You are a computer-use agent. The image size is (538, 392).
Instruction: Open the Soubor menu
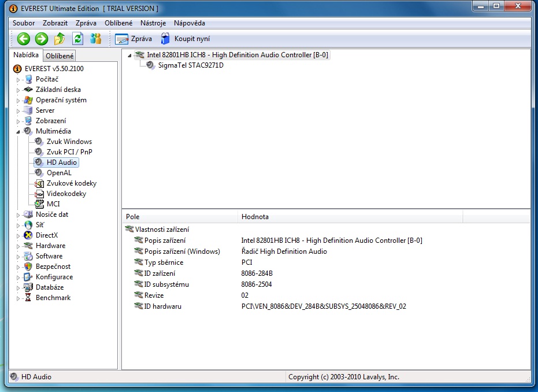pyautogui.click(x=24, y=23)
